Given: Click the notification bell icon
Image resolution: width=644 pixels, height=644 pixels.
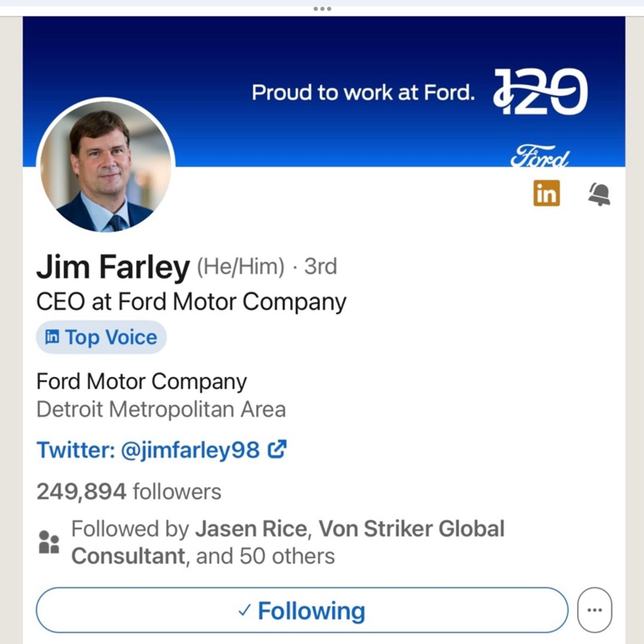Looking at the screenshot, I should (599, 194).
